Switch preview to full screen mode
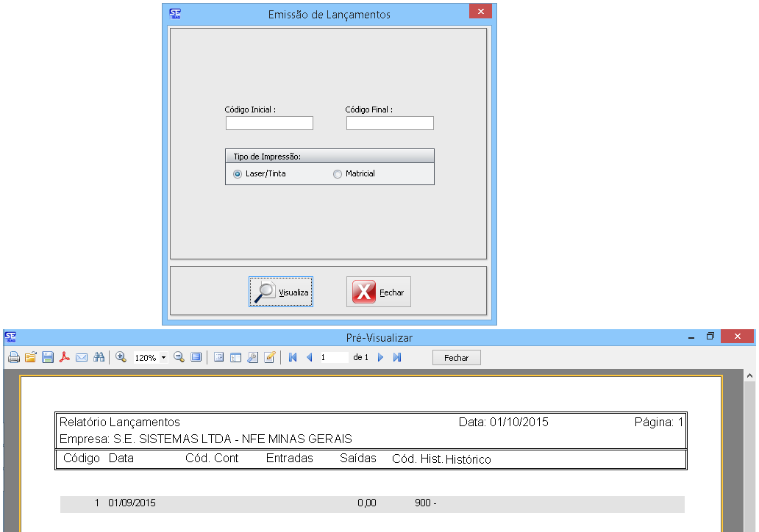 [196, 358]
